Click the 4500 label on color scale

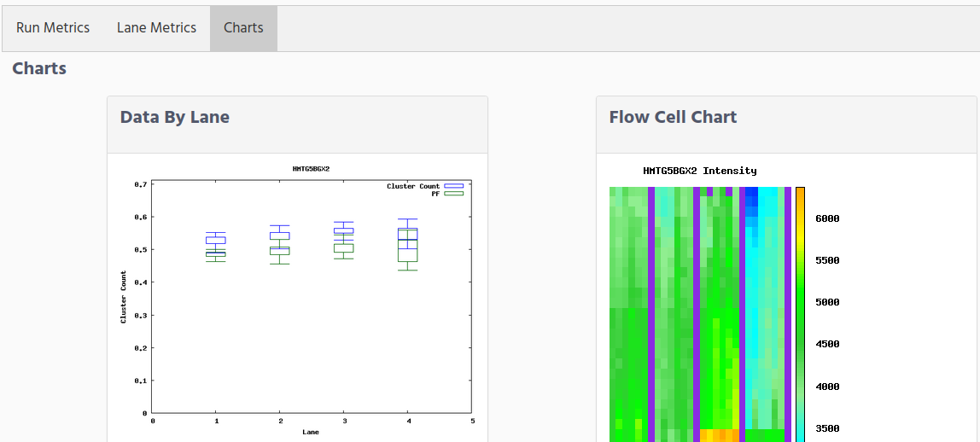click(827, 344)
